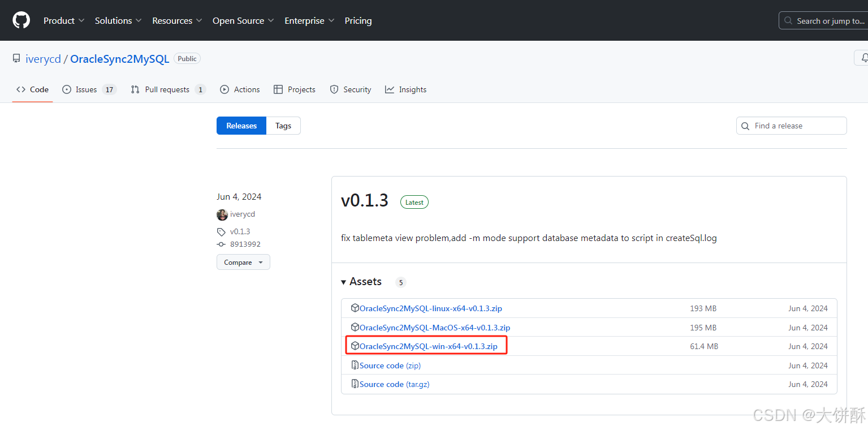Click the Issues circle icon
The image size is (868, 430).
tap(67, 89)
